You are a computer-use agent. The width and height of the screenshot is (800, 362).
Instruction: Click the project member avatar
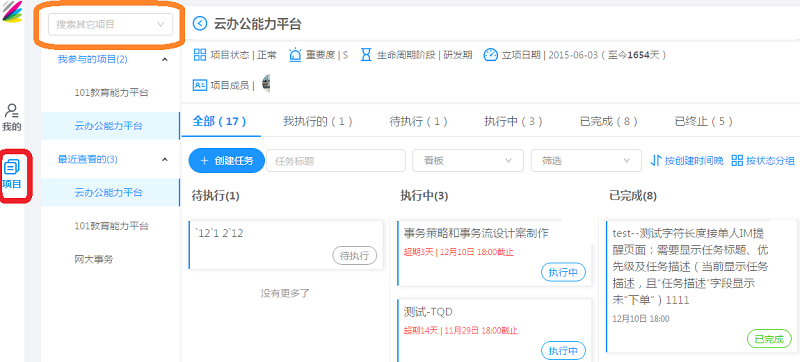point(266,84)
